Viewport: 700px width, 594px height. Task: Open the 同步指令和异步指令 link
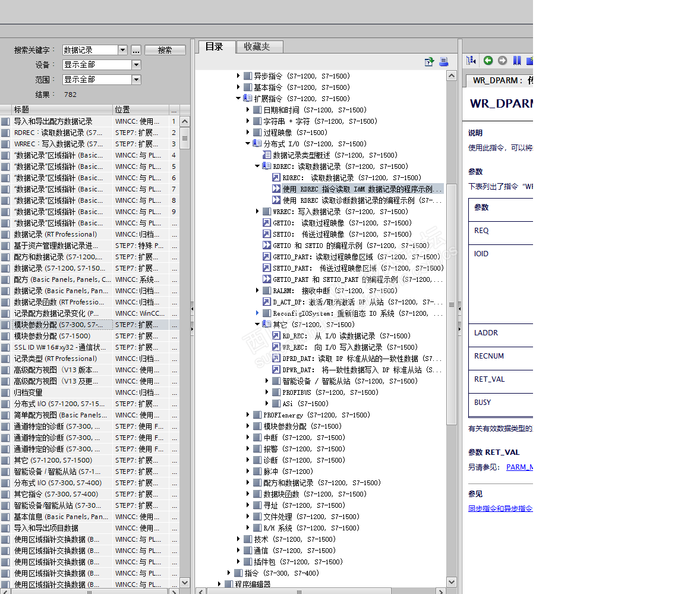tap(500, 508)
